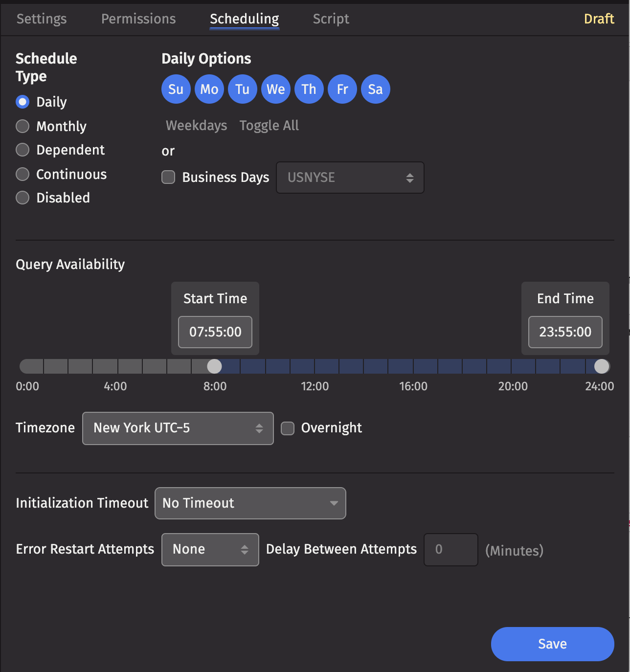Check the Overnight checkbox
This screenshot has height=672, width=630.
click(288, 428)
